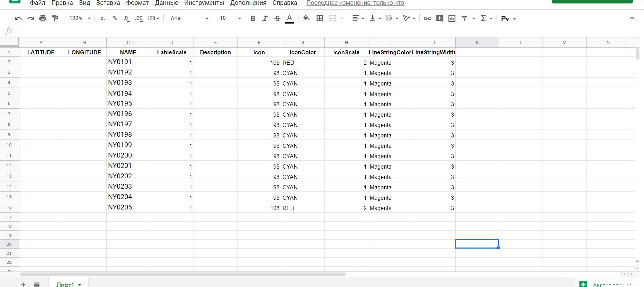Screen dimensions: 644x287
Task: Toggle strikethrough formatting
Action: (x=277, y=18)
